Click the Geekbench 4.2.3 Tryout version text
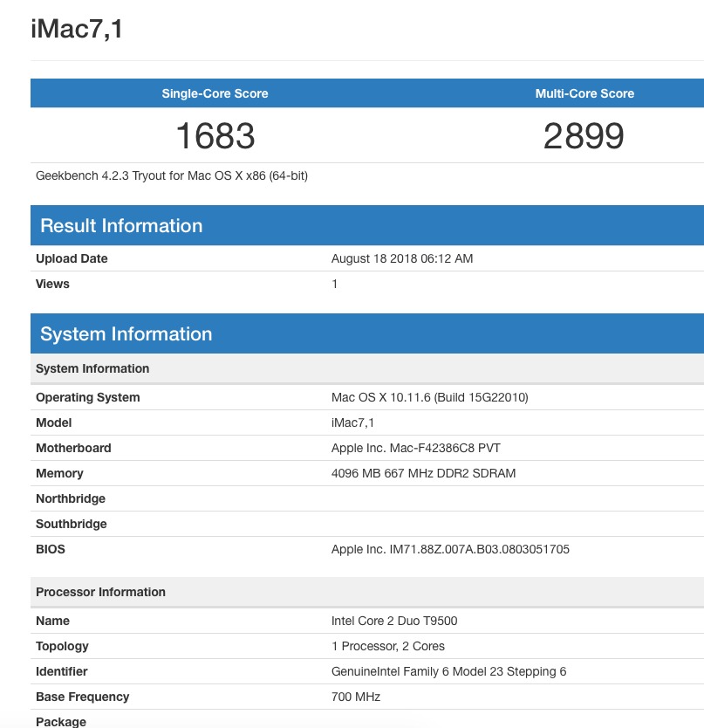This screenshot has width=704, height=728. click(172, 175)
